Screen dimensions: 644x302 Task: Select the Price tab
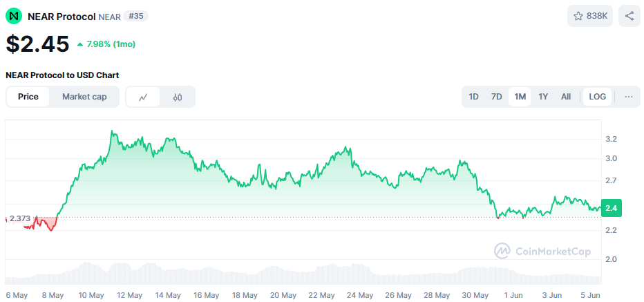tap(28, 97)
